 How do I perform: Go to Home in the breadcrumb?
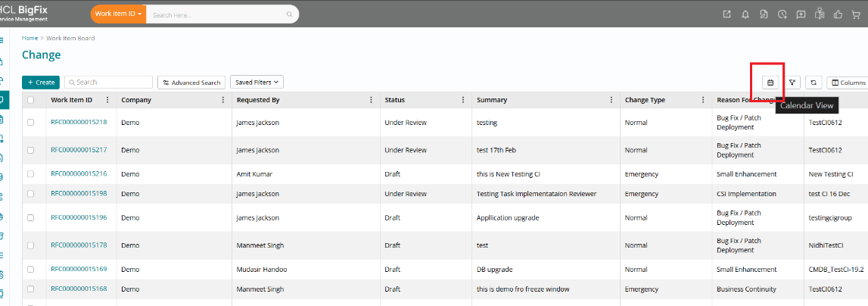point(30,38)
